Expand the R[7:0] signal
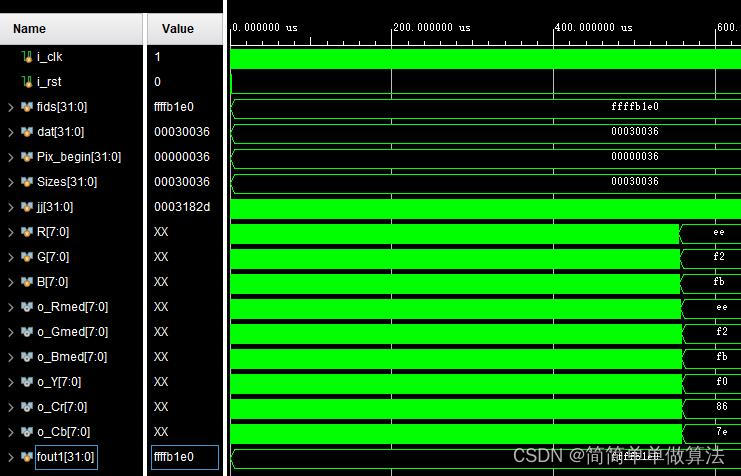The width and height of the screenshot is (741, 476). [10, 233]
